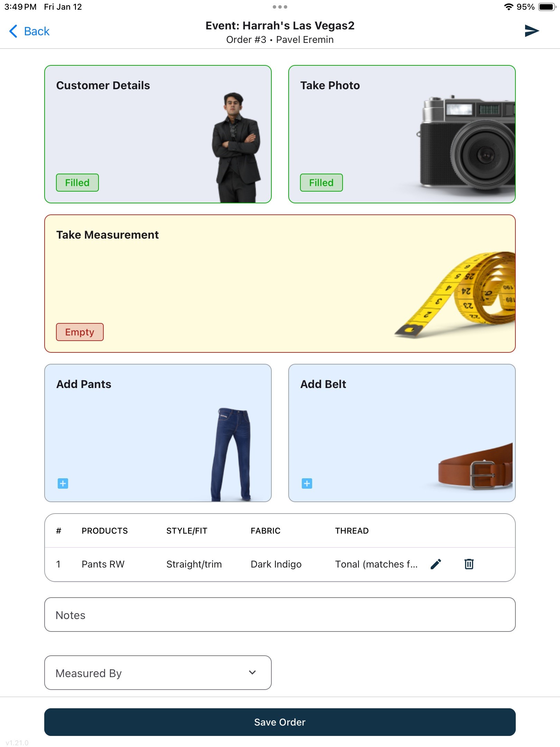
Task: Tap the battery status indicator
Action: (547, 7)
